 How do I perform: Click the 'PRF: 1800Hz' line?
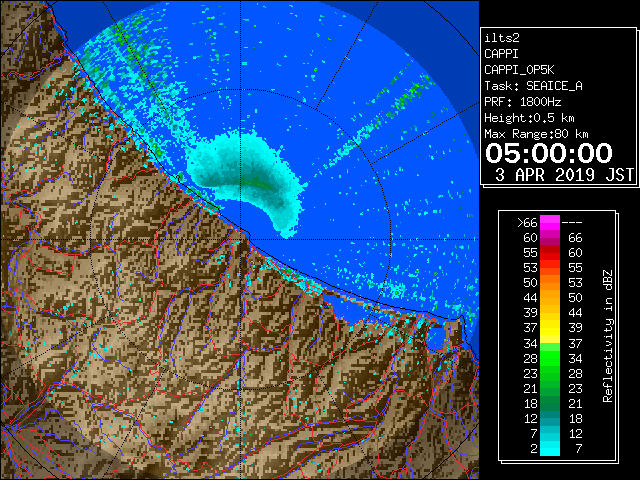coord(522,102)
